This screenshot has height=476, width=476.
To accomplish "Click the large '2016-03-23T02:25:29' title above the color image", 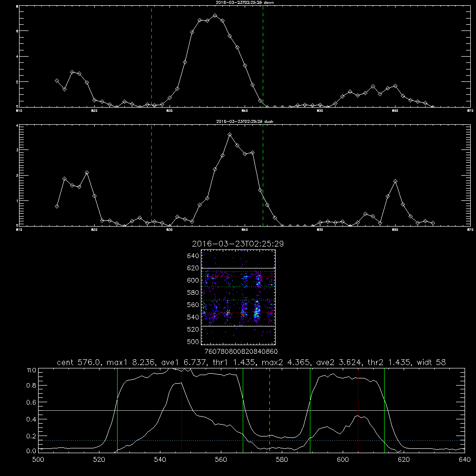I will pyautogui.click(x=238, y=244).
